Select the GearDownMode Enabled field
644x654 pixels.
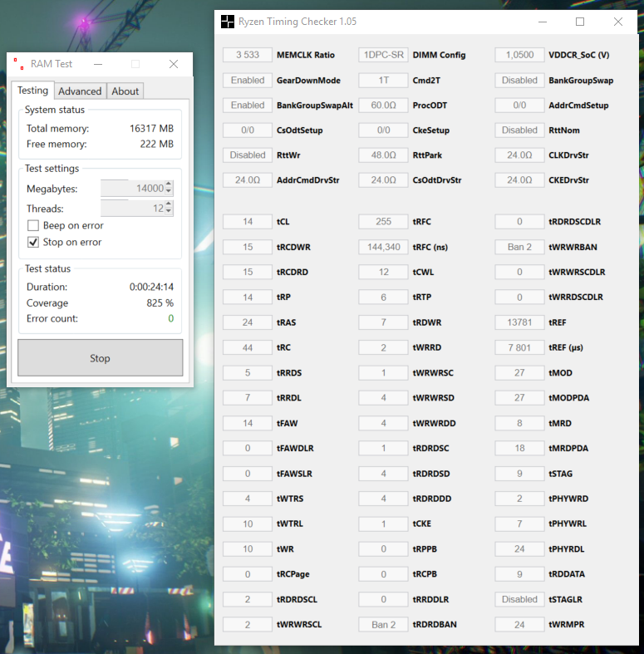[x=248, y=80]
